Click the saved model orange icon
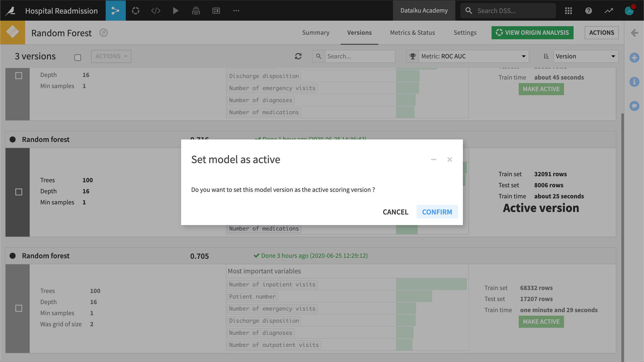The height and width of the screenshot is (362, 644). click(13, 32)
